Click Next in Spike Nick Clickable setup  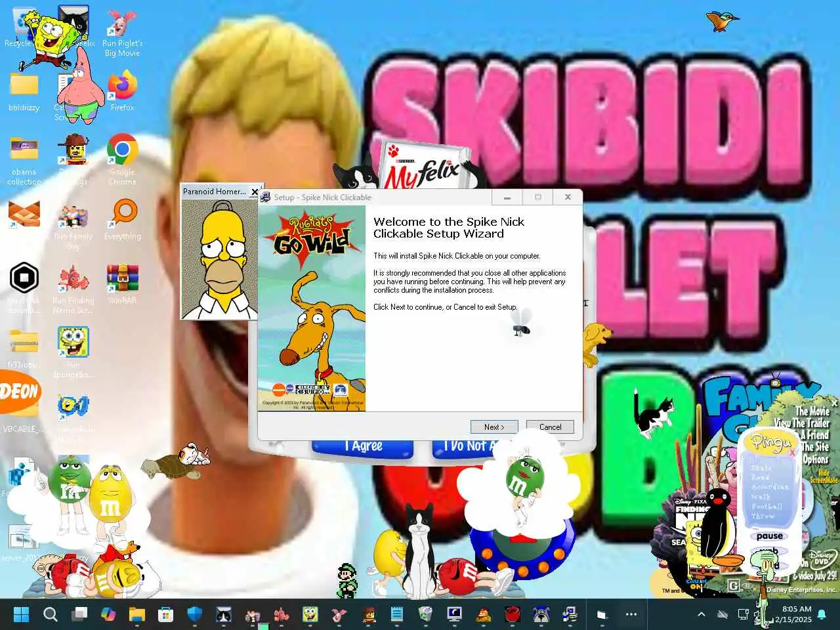pos(494,427)
